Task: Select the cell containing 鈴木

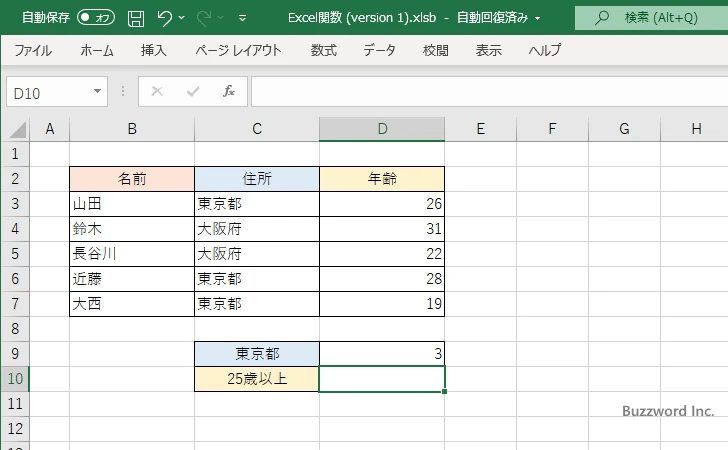Action: click(x=132, y=229)
